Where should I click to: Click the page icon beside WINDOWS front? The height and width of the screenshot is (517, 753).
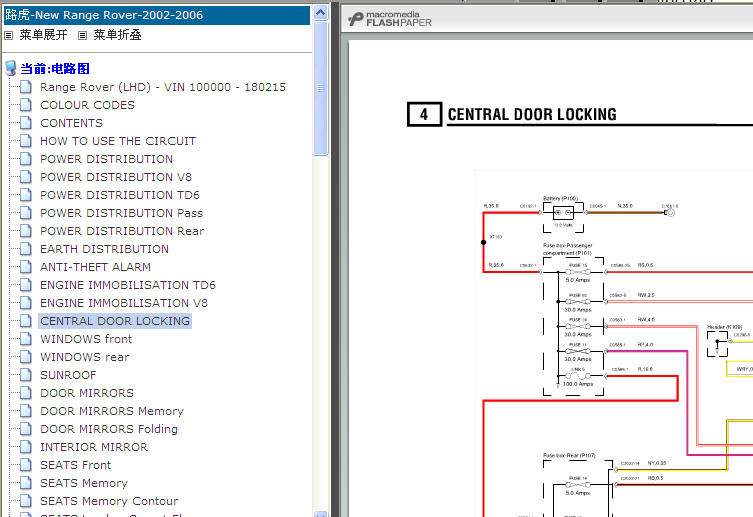pos(26,339)
